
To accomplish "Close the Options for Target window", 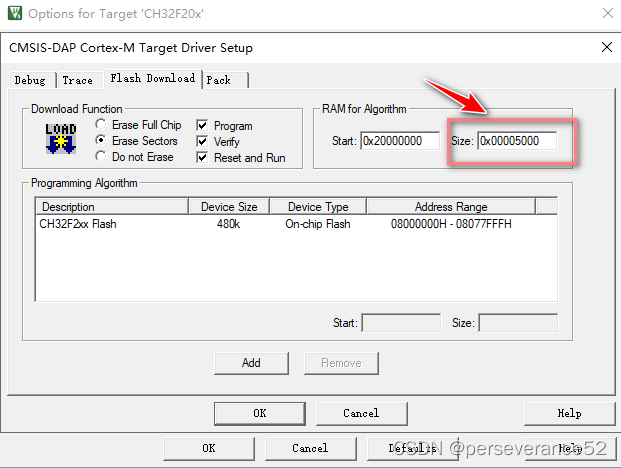I will (x=608, y=13).
